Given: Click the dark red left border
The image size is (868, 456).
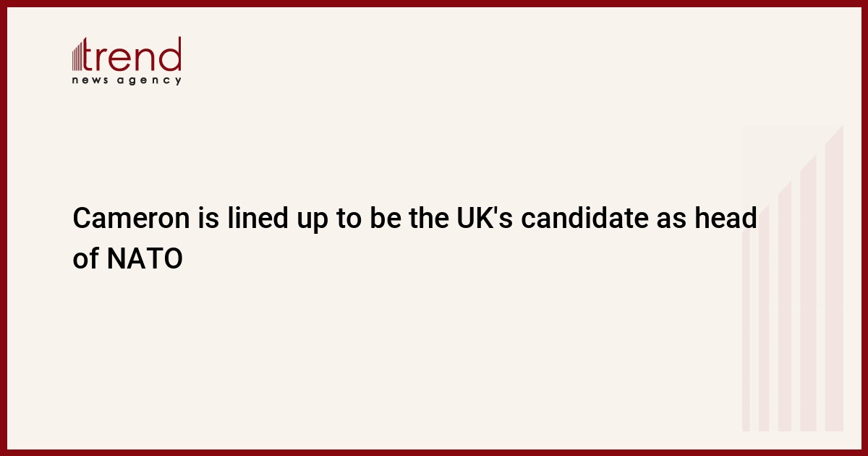Looking at the screenshot, I should (x=3, y=228).
